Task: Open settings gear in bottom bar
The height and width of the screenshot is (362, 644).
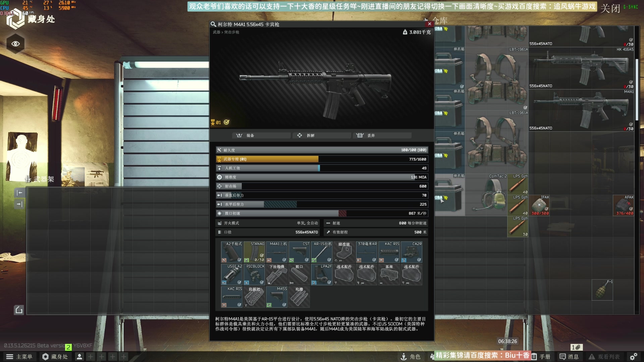Action: [x=633, y=357]
